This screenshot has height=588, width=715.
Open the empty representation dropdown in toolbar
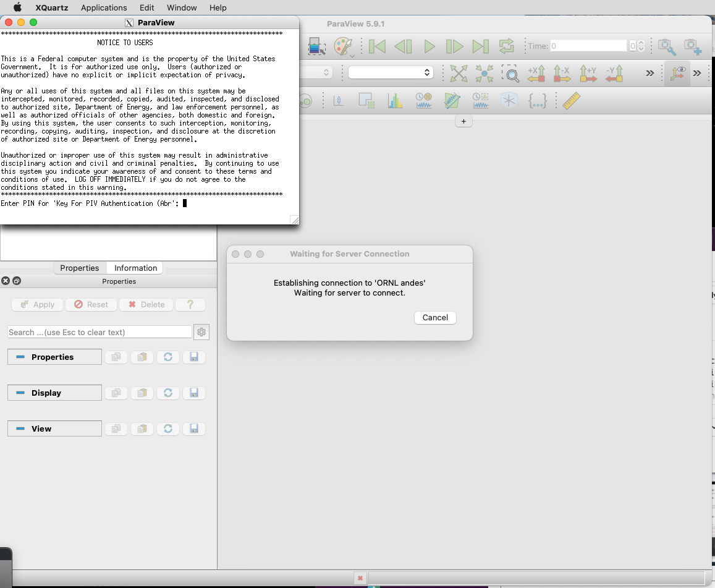pos(390,72)
